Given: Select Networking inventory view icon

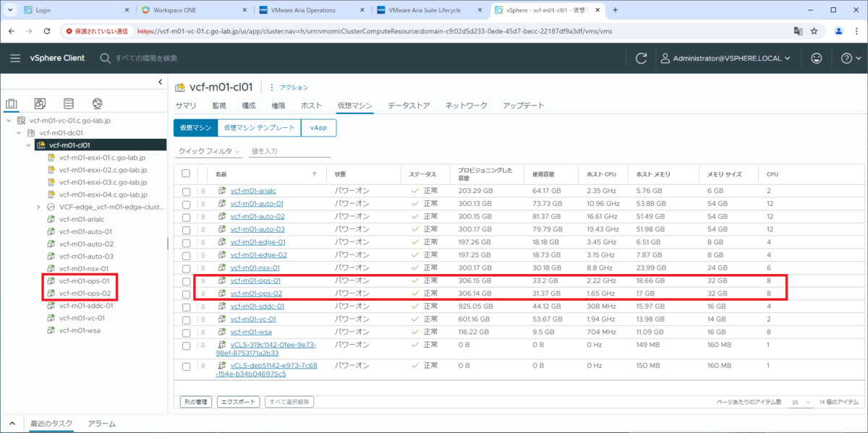Looking at the screenshot, I should tap(98, 104).
